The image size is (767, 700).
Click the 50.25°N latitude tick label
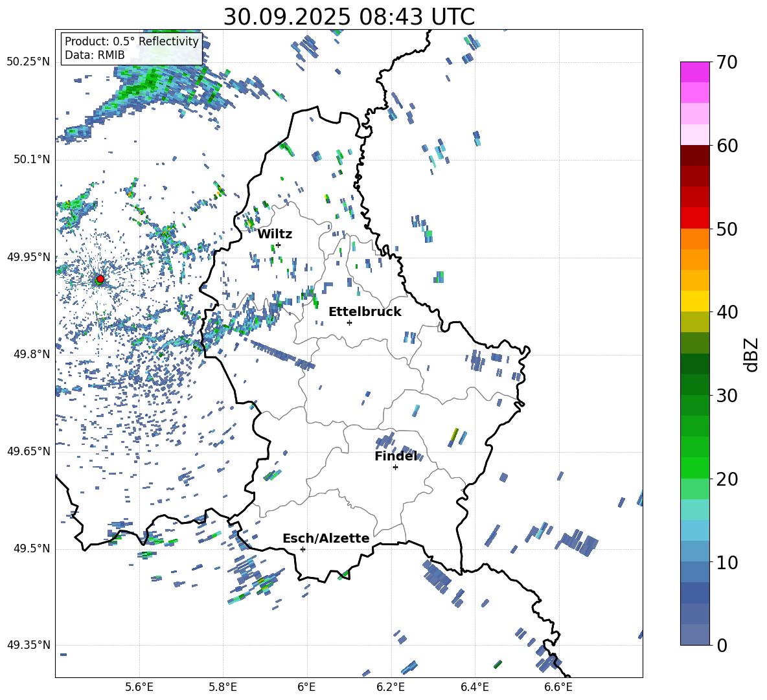28,62
